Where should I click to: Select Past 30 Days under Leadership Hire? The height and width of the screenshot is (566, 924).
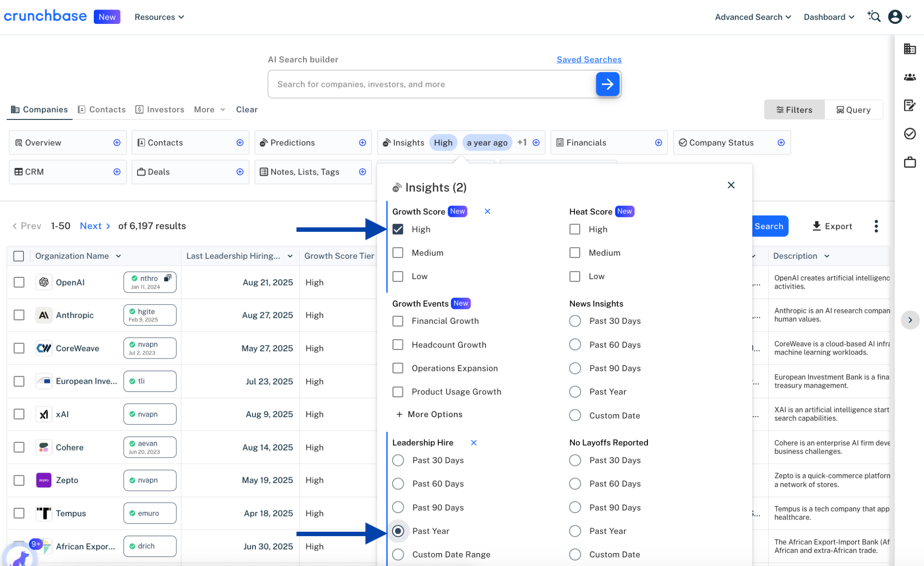pos(398,460)
